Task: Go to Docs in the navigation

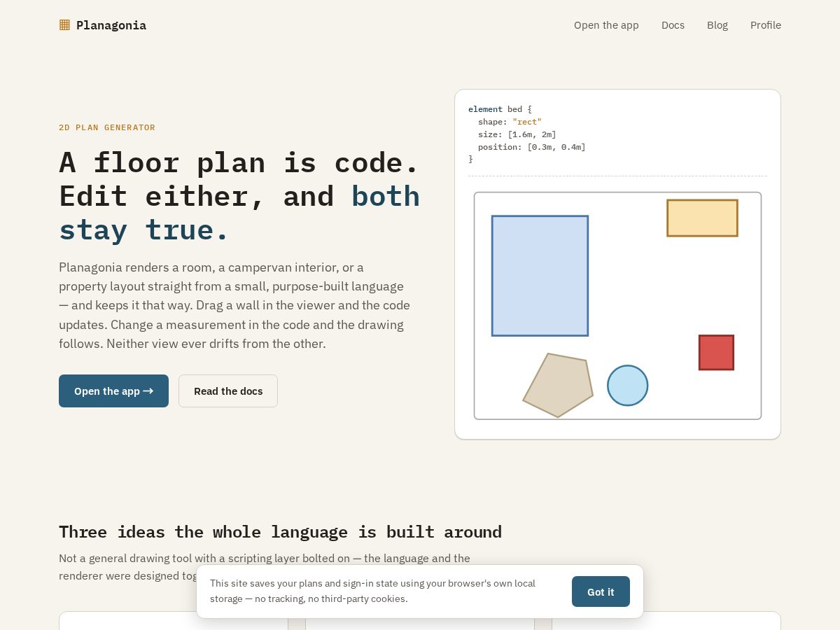Action: pyautogui.click(x=673, y=25)
